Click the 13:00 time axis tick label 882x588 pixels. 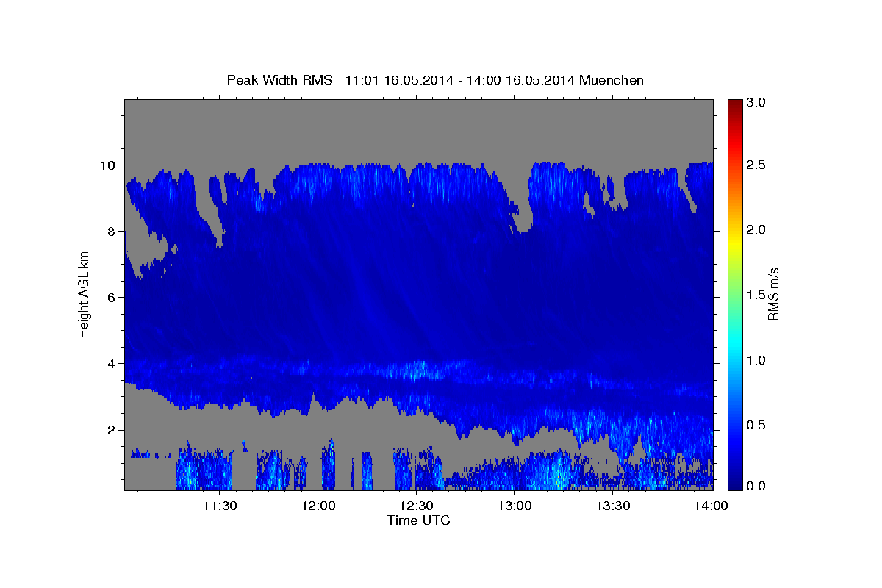(515, 506)
